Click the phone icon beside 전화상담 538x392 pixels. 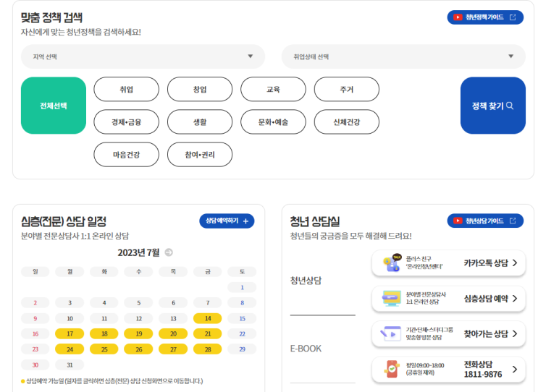pos(392,369)
